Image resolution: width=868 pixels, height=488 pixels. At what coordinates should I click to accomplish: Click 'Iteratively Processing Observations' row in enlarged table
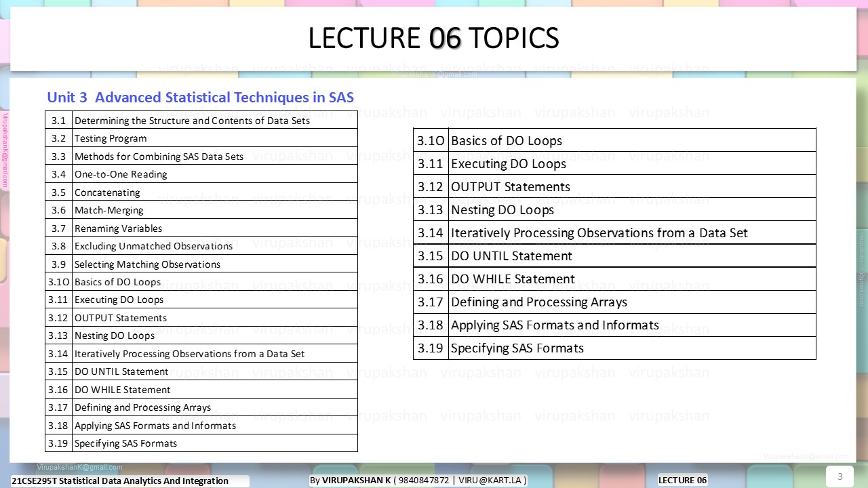pyautogui.click(x=614, y=232)
